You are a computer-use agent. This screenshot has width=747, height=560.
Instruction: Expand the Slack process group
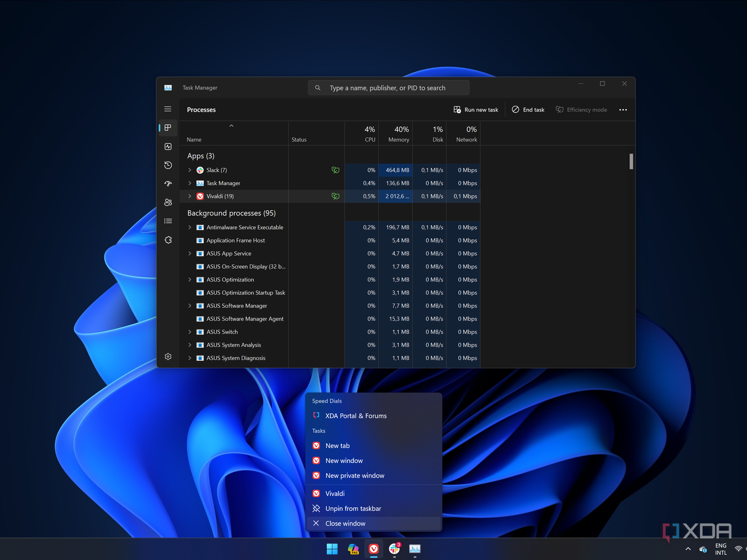click(190, 170)
